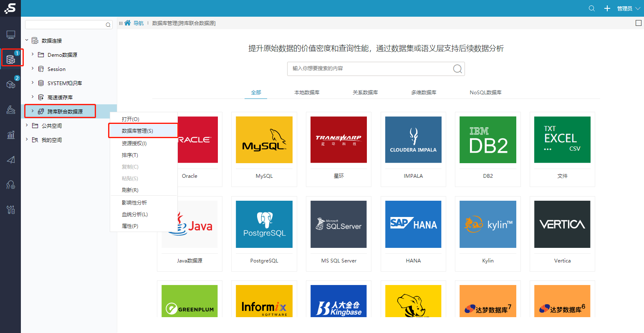Choose 血统分析(L) from context menu
Image resolution: width=644 pixels, height=333 pixels.
[x=144, y=214]
